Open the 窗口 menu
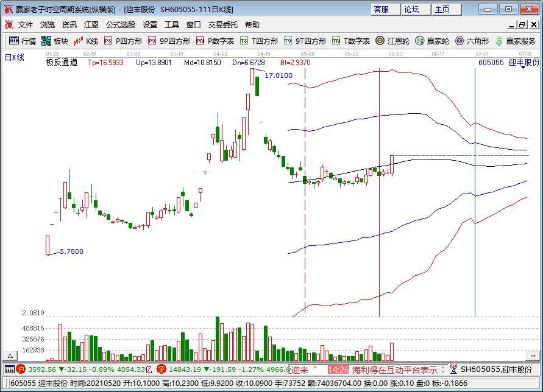 194,24
